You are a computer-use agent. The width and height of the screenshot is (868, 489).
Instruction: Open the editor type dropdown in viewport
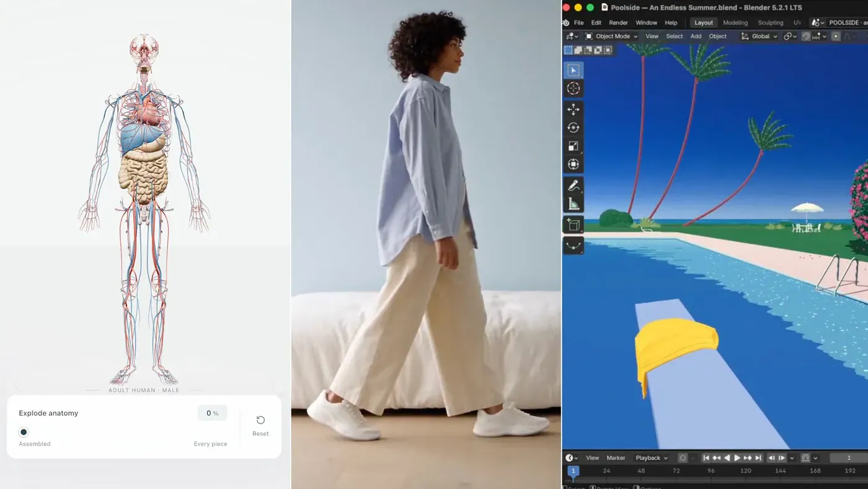tap(572, 37)
